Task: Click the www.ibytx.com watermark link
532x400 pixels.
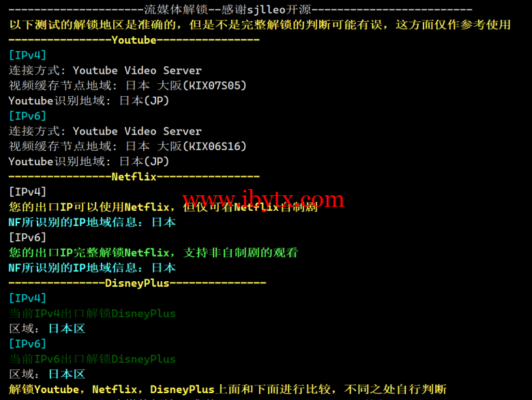Action: (x=263, y=199)
